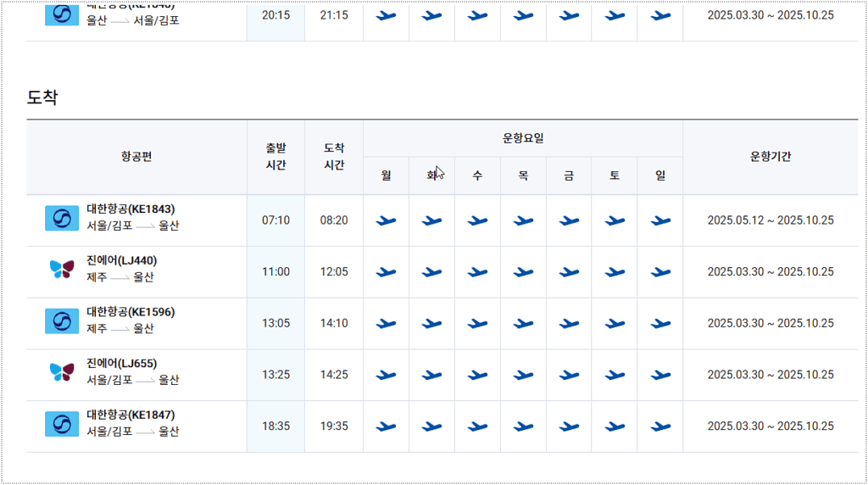The image size is (868, 485).
Task: Select the 출발시간 column header
Action: 275,157
